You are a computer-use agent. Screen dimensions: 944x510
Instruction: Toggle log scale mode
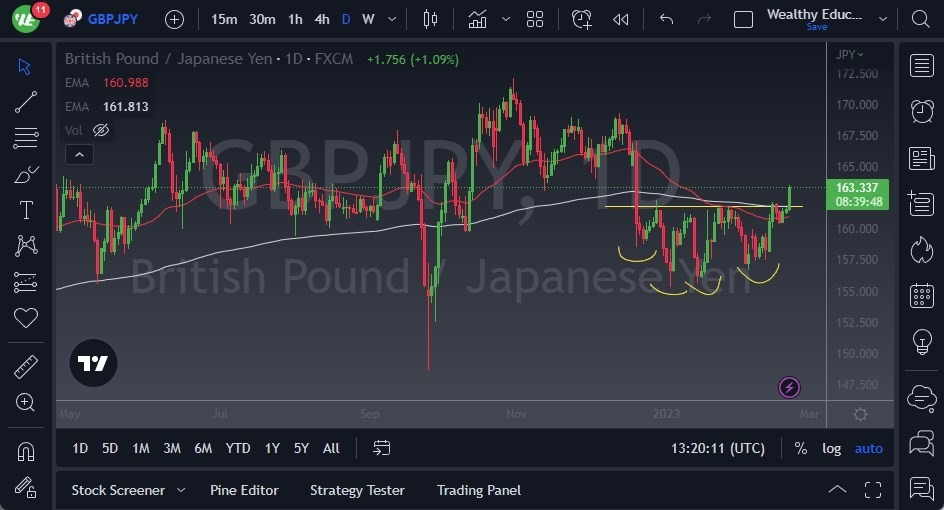[x=831, y=448]
